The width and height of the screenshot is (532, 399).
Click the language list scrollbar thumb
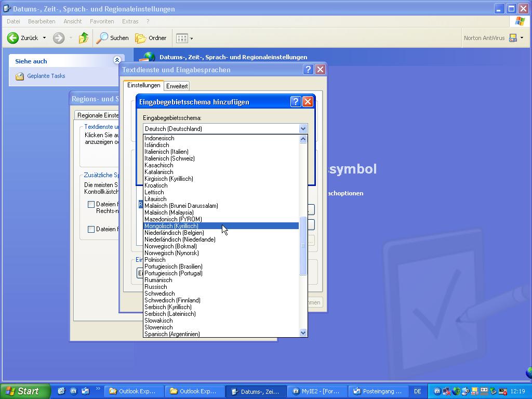pyautogui.click(x=303, y=246)
